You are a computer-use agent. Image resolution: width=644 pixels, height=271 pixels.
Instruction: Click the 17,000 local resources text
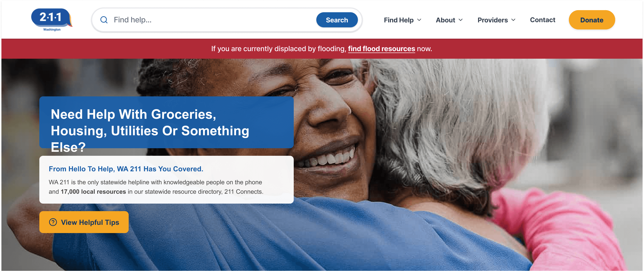tap(93, 192)
